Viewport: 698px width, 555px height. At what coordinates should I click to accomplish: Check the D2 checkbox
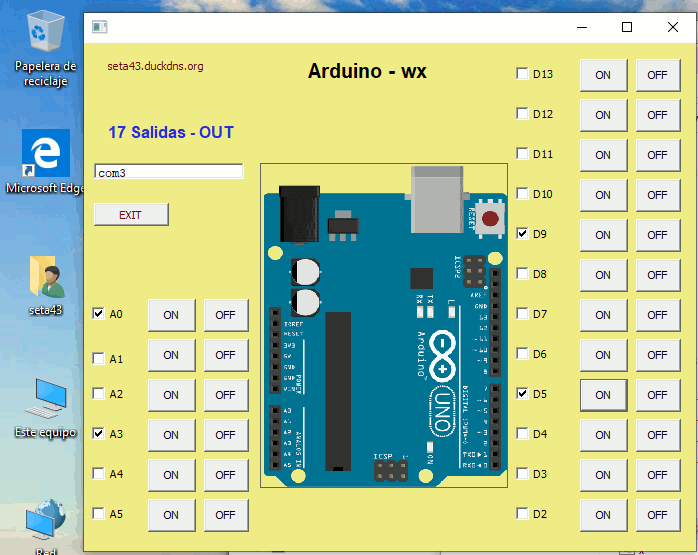point(522,514)
